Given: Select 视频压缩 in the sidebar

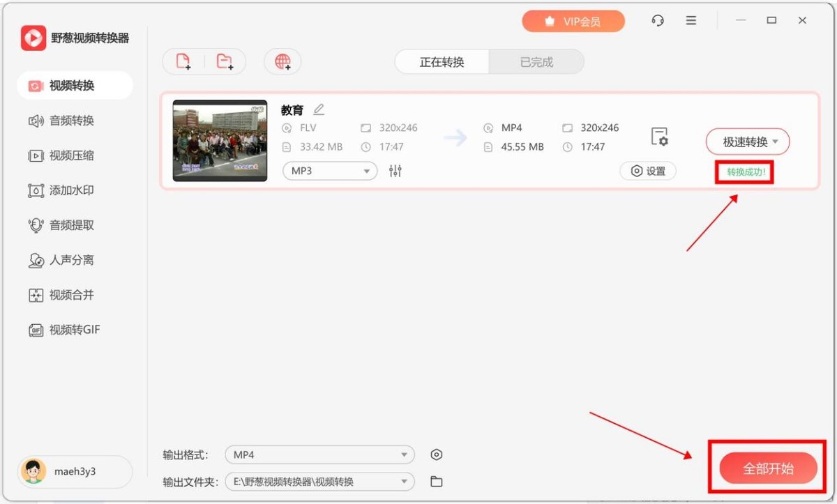Looking at the screenshot, I should [71, 155].
